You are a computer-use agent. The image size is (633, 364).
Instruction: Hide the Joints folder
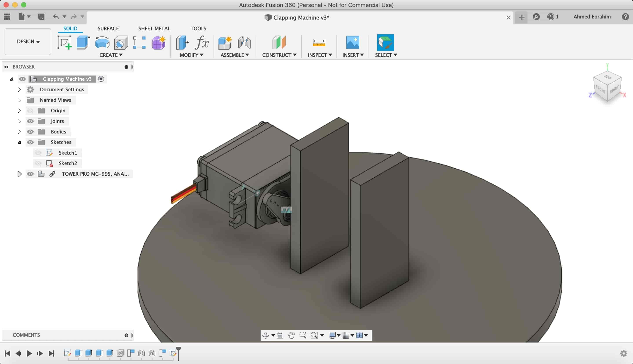point(30,121)
